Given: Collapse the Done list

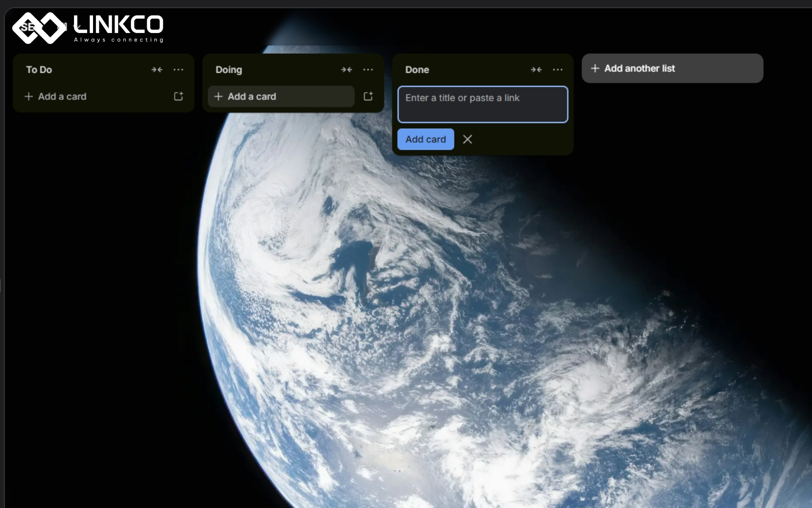Looking at the screenshot, I should [x=536, y=70].
